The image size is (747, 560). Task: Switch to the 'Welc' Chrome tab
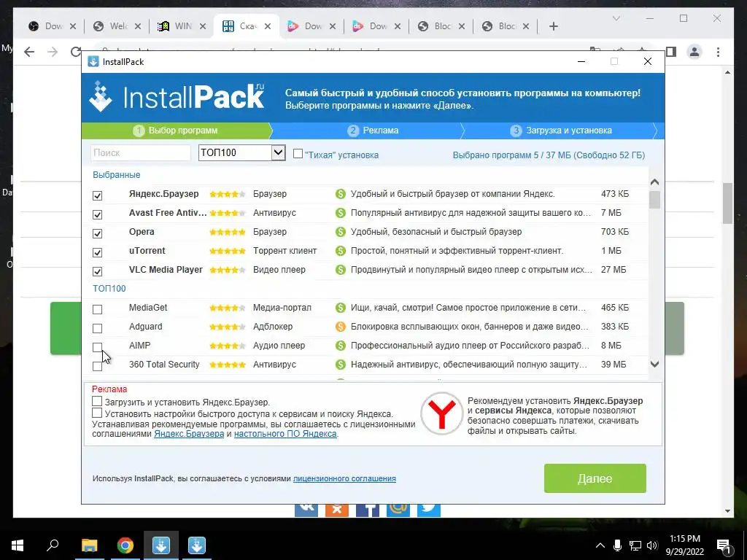tap(117, 26)
